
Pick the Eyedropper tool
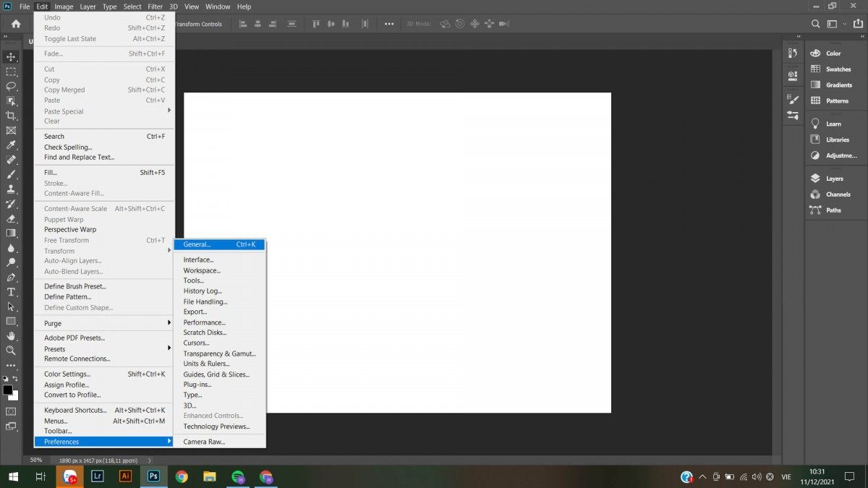point(11,145)
